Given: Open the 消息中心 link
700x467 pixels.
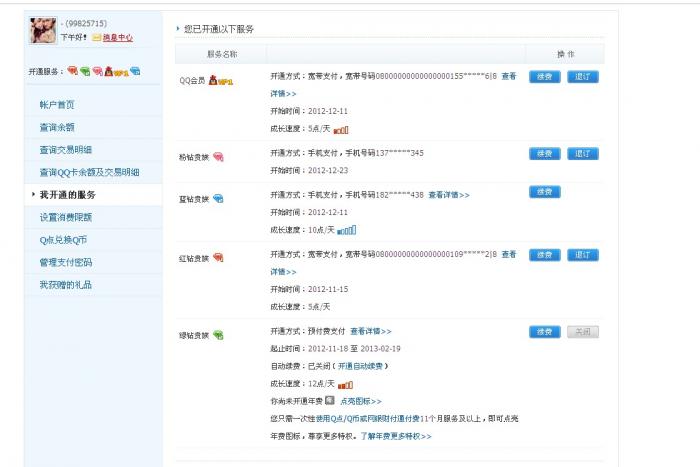Looking at the screenshot, I should coord(118,38).
